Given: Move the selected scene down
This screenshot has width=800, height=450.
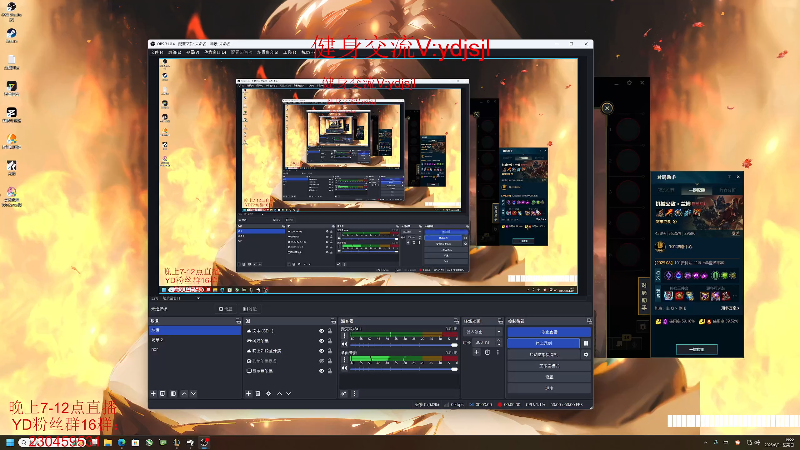Looking at the screenshot, I should click(193, 393).
